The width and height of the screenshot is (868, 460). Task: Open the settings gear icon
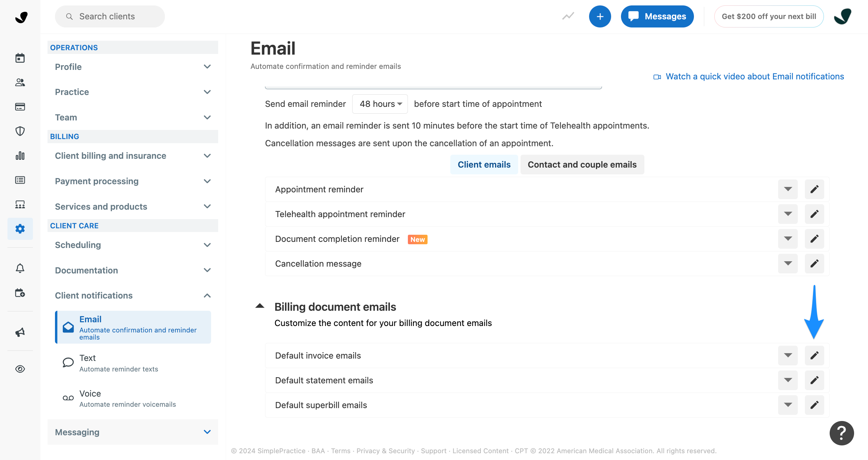point(20,229)
